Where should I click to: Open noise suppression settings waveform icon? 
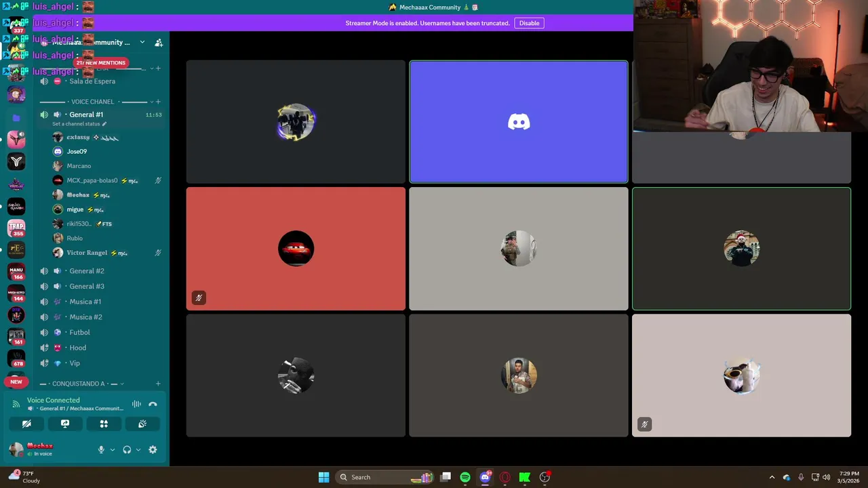tap(136, 404)
